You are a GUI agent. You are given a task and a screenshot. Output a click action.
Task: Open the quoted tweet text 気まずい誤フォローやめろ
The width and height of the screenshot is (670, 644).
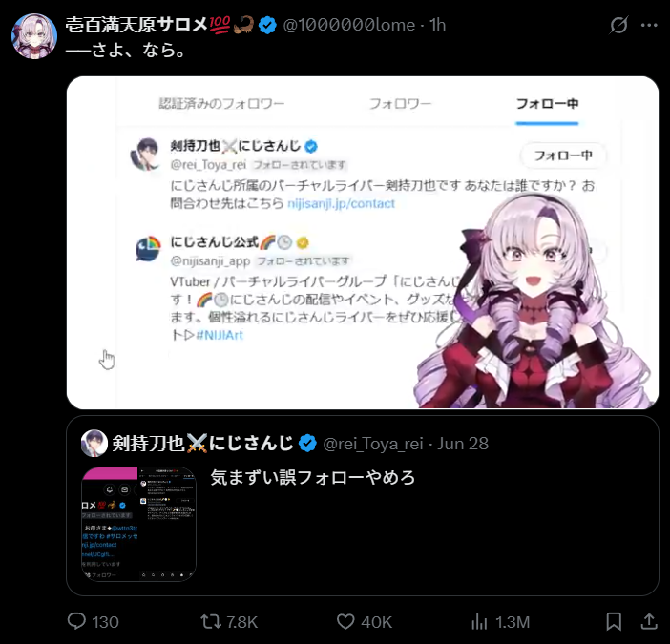click(313, 477)
